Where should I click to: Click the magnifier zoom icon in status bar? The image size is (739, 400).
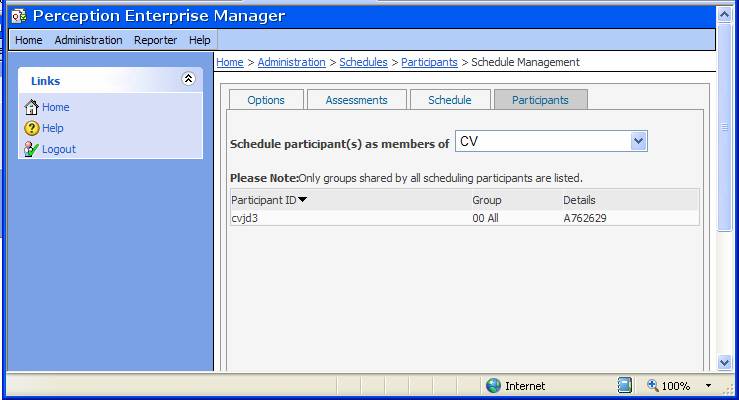[652, 386]
